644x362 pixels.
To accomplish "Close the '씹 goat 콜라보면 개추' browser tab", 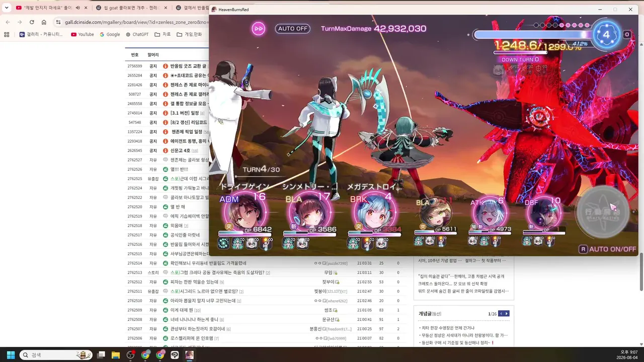I will (165, 8).
